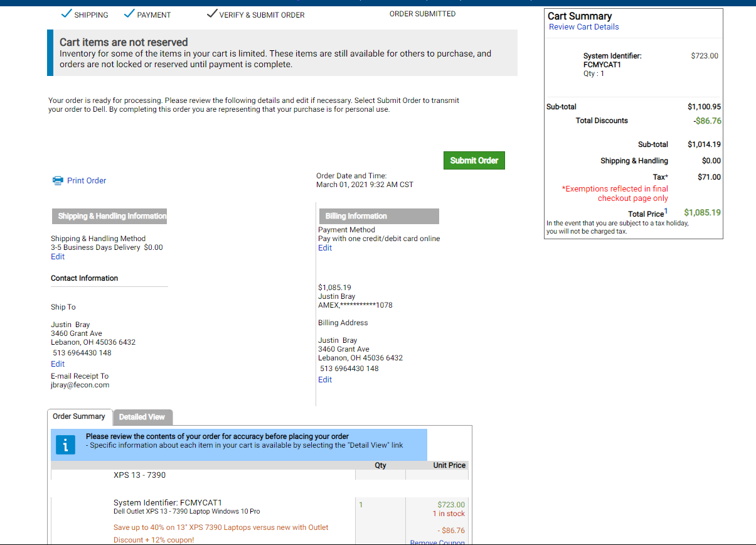Click the Order Submitted progress step
Image resolution: width=756 pixels, height=545 pixels.
pyautogui.click(x=422, y=14)
